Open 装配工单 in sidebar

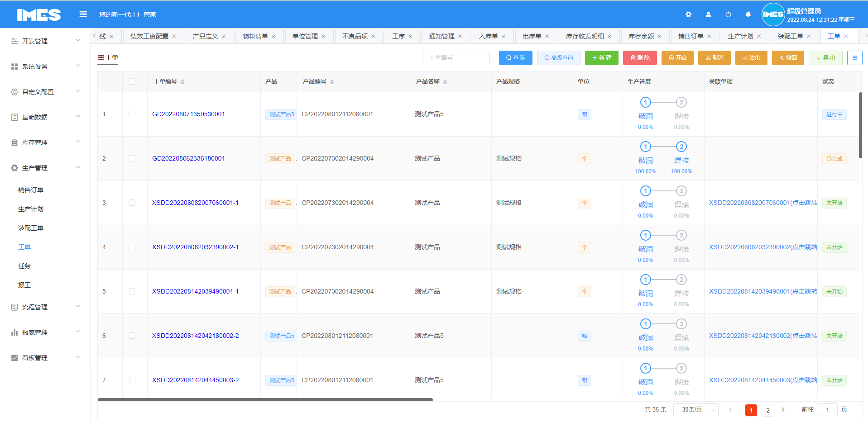(x=31, y=228)
